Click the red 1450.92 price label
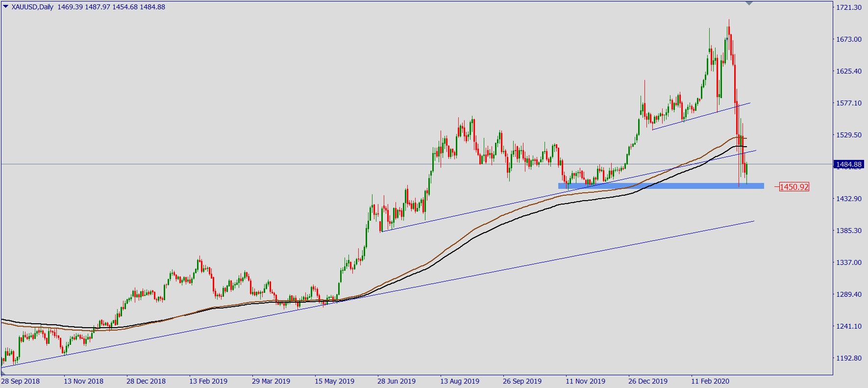 (x=794, y=187)
